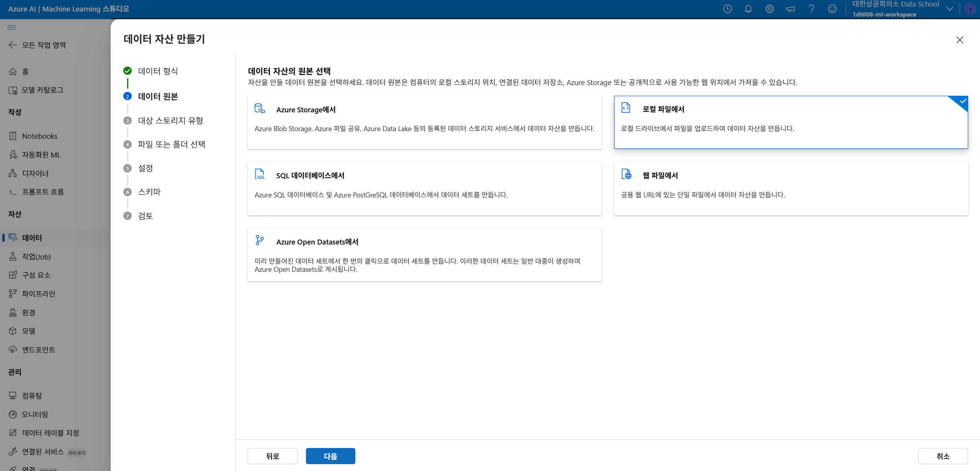
Task: Expand the workspace directory dropdown chevron
Action: click(x=950, y=9)
